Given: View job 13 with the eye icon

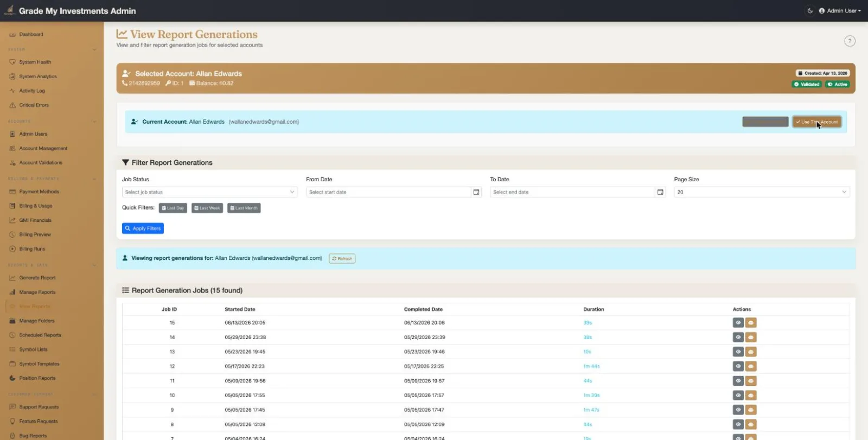Looking at the screenshot, I should coord(738,352).
